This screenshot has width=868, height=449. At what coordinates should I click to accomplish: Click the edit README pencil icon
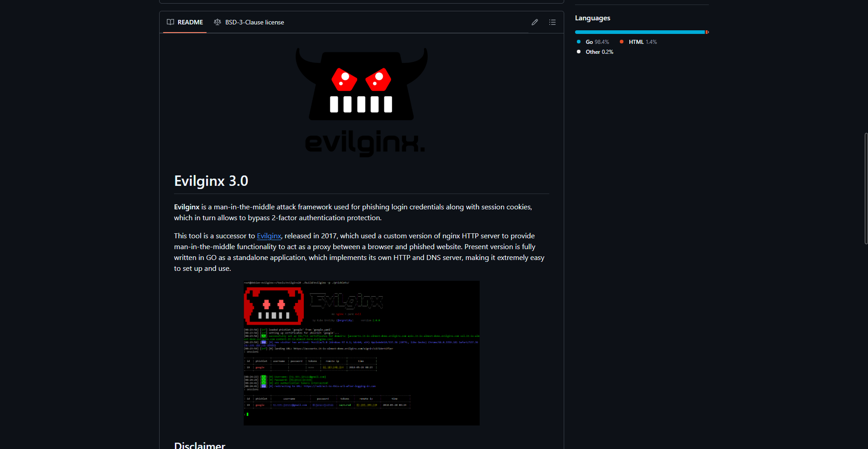click(535, 22)
